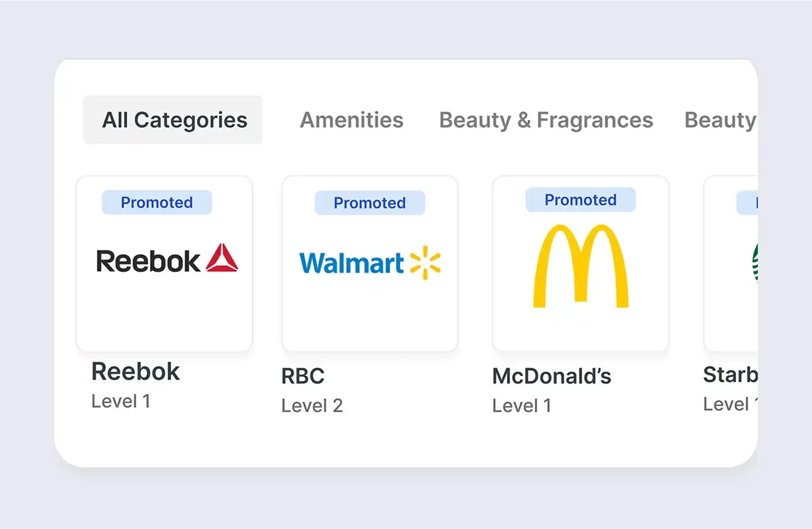Click the level text under Starbucks
The height and width of the screenshot is (529, 812).
(729, 404)
